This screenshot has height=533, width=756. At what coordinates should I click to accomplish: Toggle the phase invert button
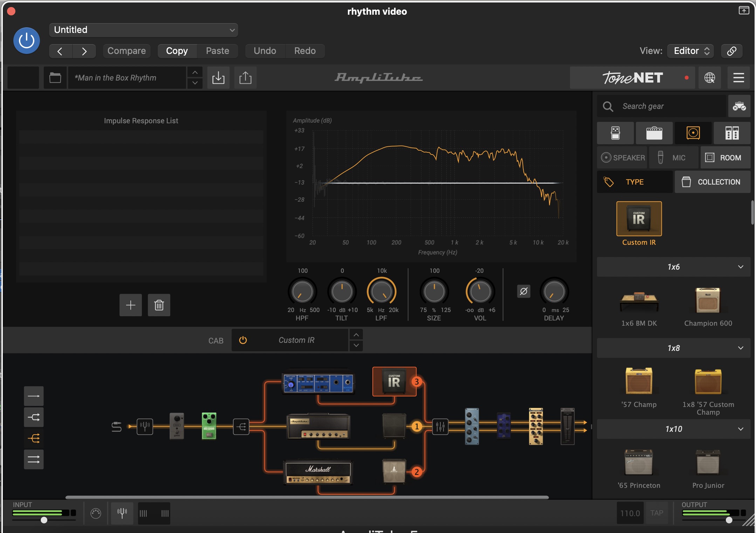524,291
